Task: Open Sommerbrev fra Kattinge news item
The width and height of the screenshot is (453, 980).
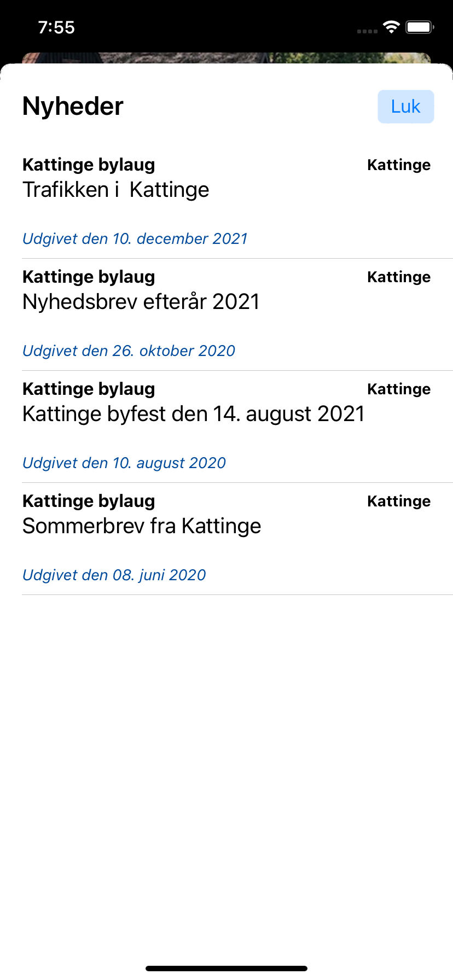Action: point(142,526)
